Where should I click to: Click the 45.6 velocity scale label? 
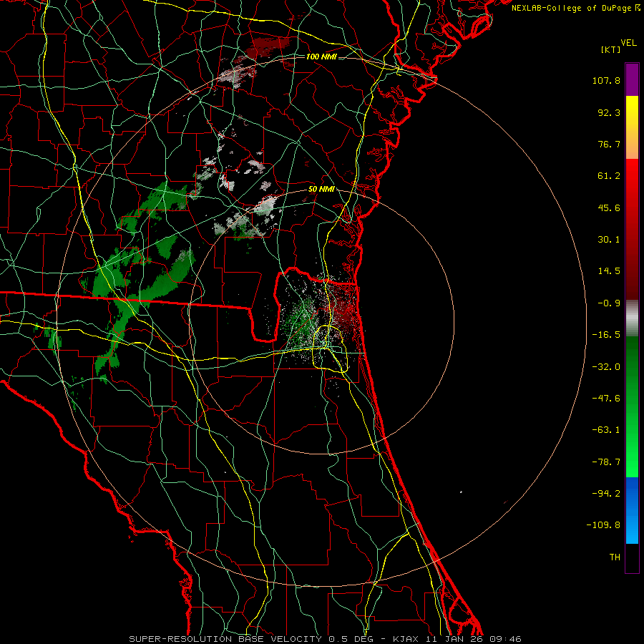[609, 208]
